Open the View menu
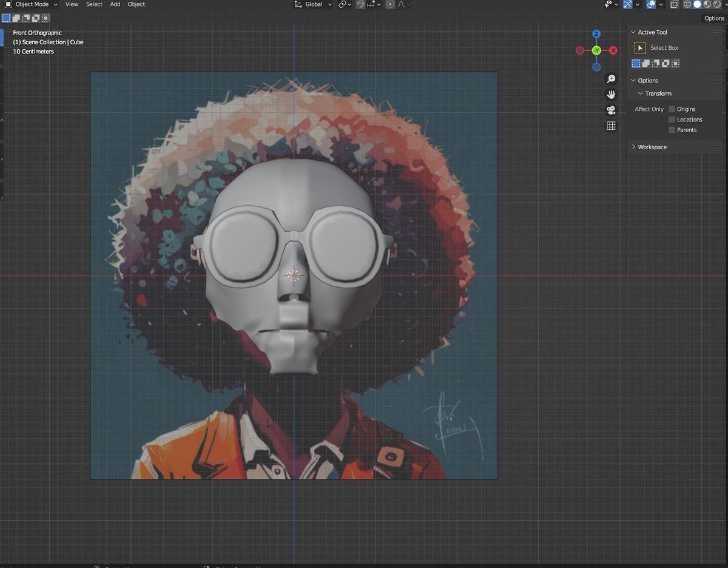The height and width of the screenshot is (568, 728). (x=72, y=4)
